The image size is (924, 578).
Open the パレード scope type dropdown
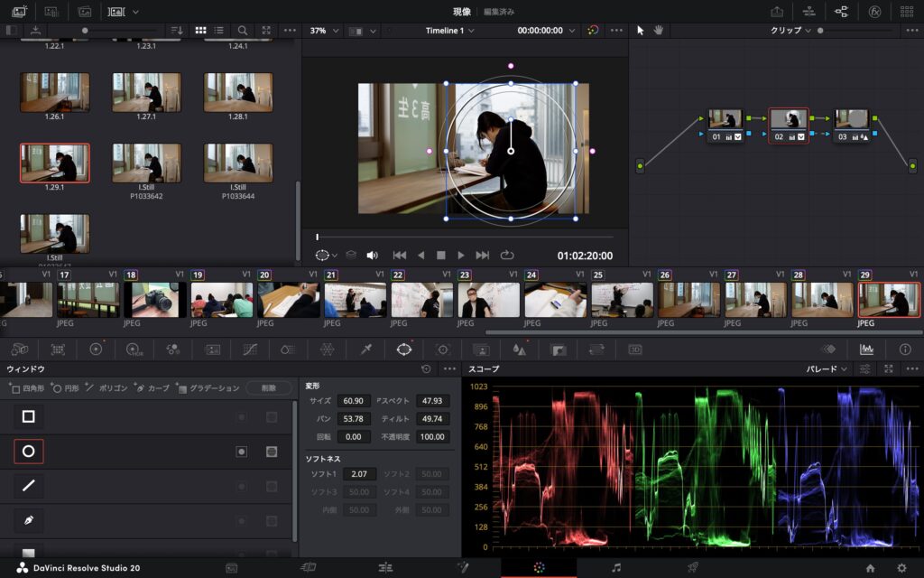point(827,369)
